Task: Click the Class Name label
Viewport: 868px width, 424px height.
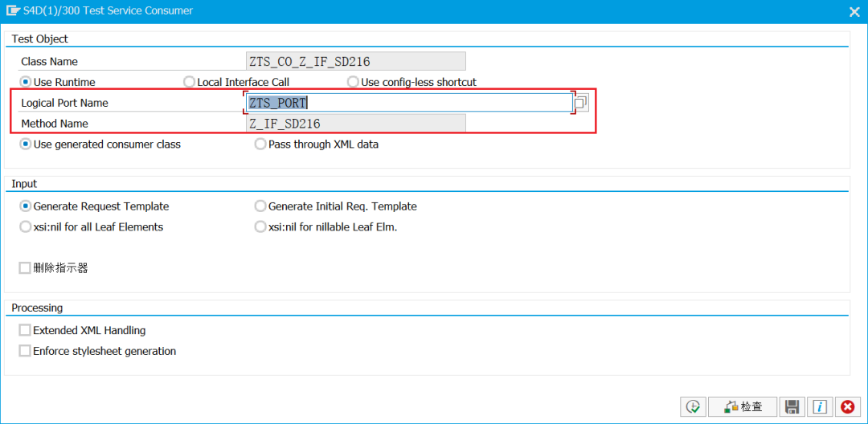Action: click(x=49, y=61)
